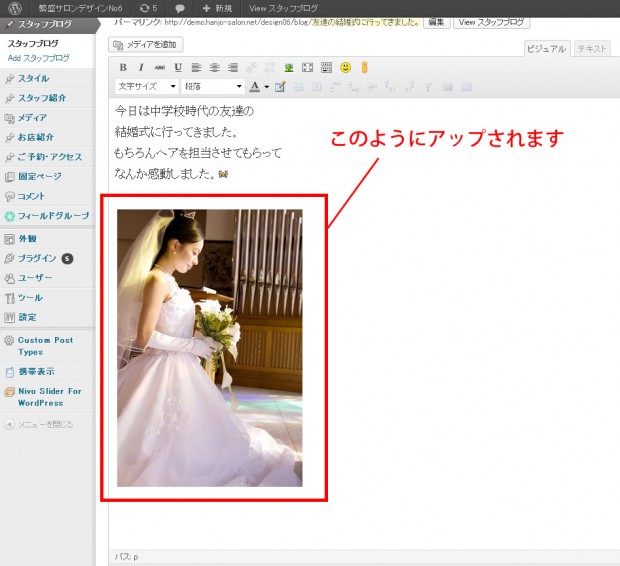Click the WordPress logo in admin bar

(x=11, y=7)
